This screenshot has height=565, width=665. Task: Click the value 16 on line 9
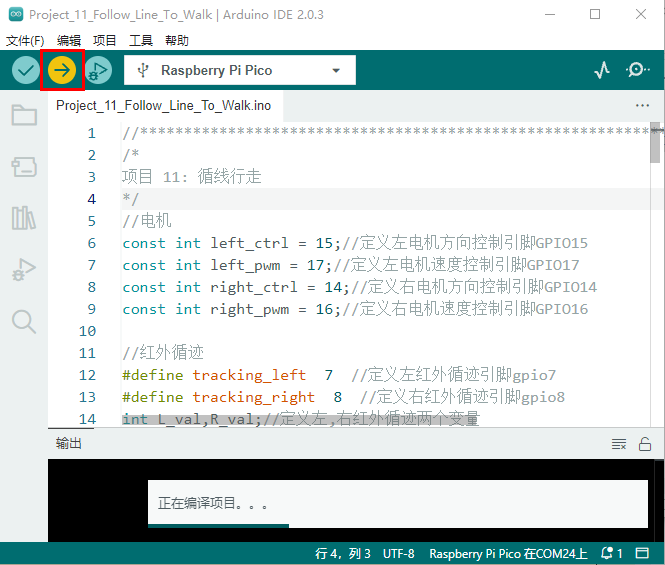(324, 309)
